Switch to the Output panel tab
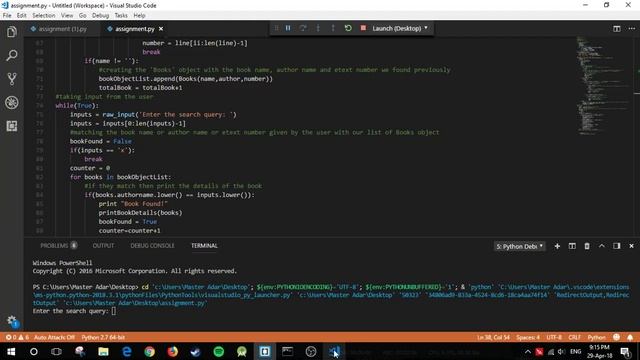This screenshot has height=360, width=640. [103, 246]
